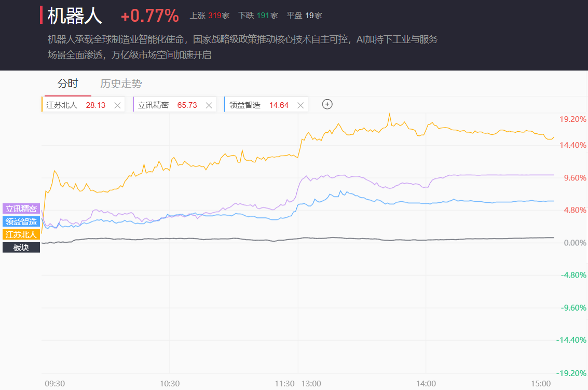Viewport: 588px width, 390px height.
Task: Click the blue 领益智造 legend tag
Action: click(21, 221)
